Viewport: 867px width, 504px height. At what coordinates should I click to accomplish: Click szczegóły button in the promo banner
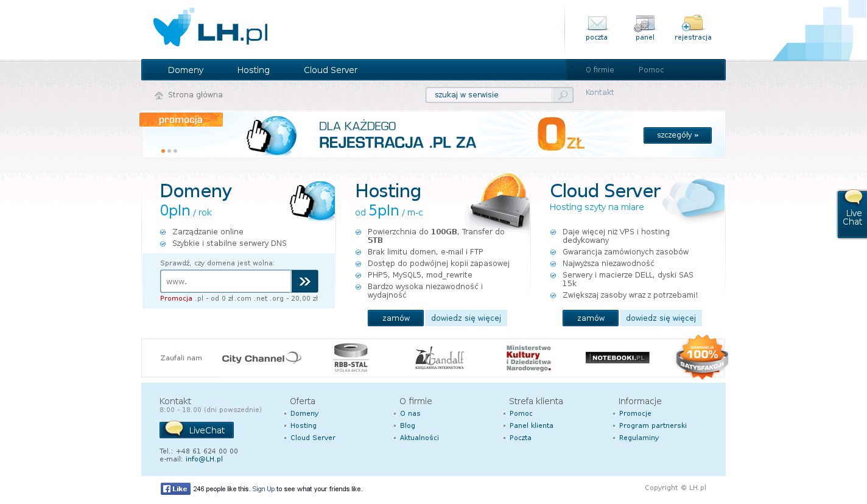pos(677,135)
